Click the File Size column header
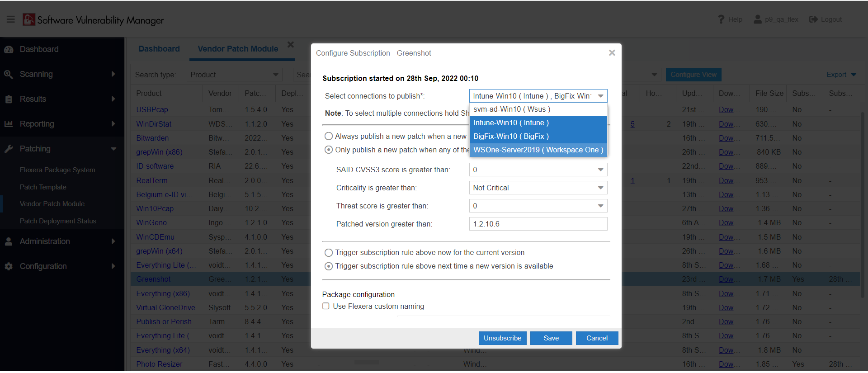Viewport: 868px width, 373px height. point(769,93)
